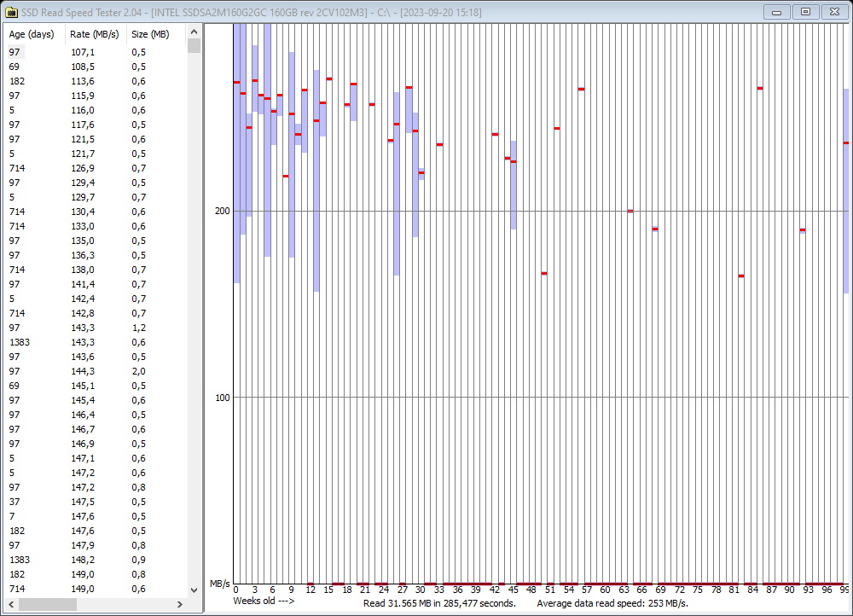Click the list's scroll down arrow
Screen dimensions: 853x616
194,590
